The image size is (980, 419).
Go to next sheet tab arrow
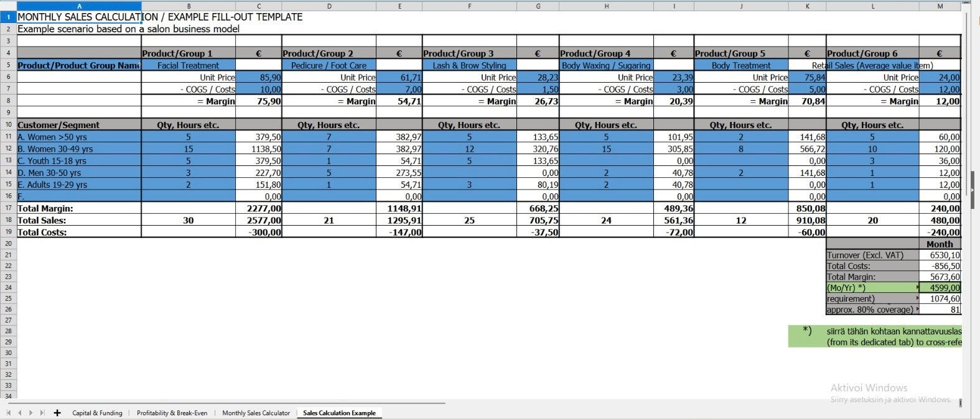coord(30,413)
